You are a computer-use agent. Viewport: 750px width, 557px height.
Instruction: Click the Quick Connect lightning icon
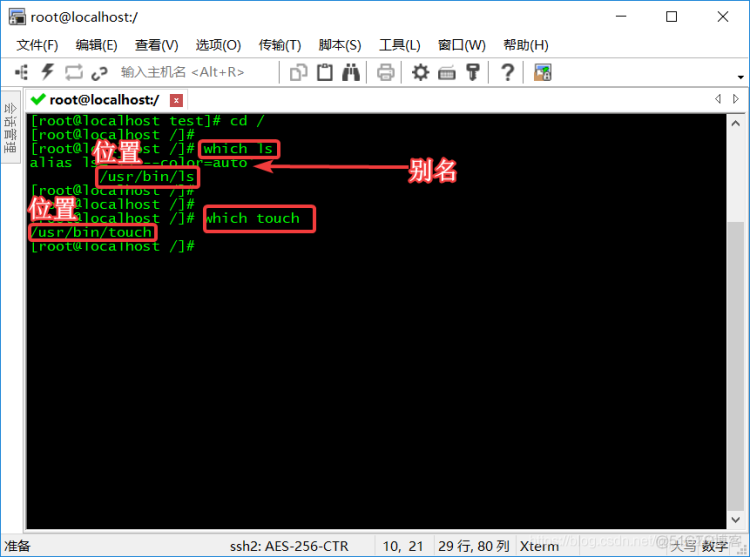coord(47,72)
